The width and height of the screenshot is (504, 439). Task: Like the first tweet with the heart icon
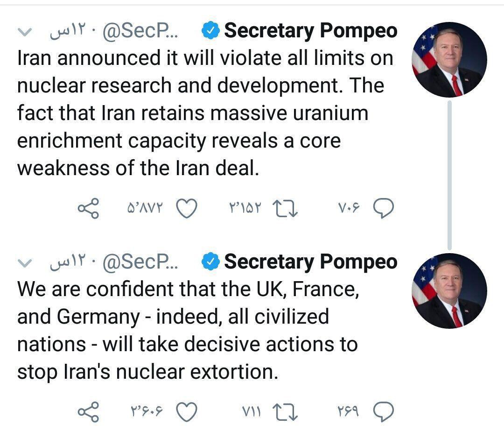tap(187, 208)
